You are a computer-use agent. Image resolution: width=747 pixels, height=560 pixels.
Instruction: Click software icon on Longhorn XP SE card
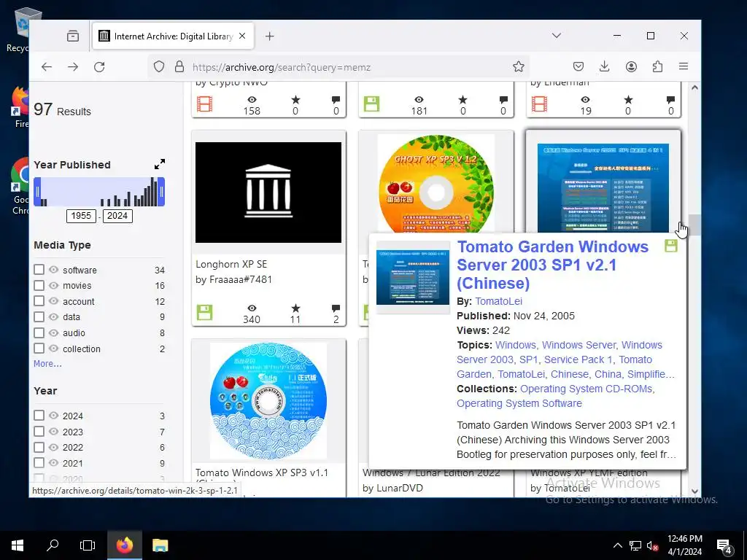tap(205, 313)
